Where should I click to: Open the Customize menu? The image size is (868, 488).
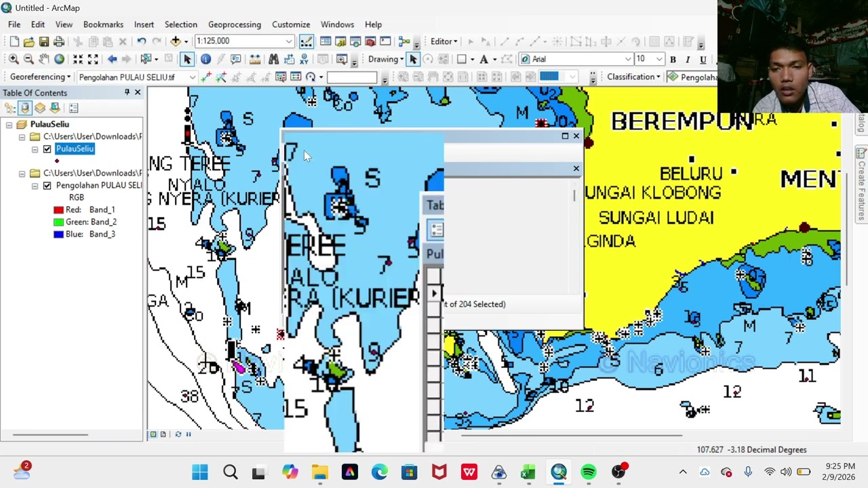[291, 24]
